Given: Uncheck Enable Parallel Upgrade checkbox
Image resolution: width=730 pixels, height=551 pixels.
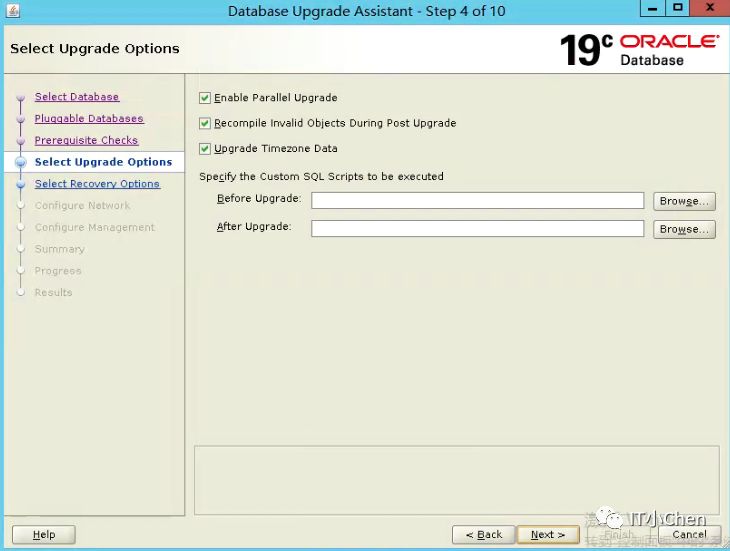Looking at the screenshot, I should [x=204, y=98].
